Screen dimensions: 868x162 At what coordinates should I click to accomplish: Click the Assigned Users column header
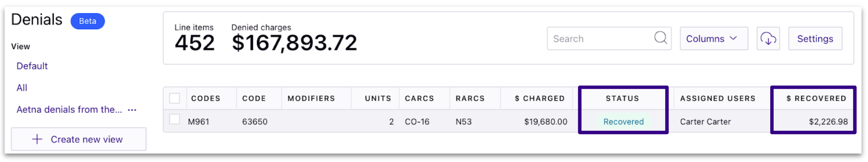[718, 98]
